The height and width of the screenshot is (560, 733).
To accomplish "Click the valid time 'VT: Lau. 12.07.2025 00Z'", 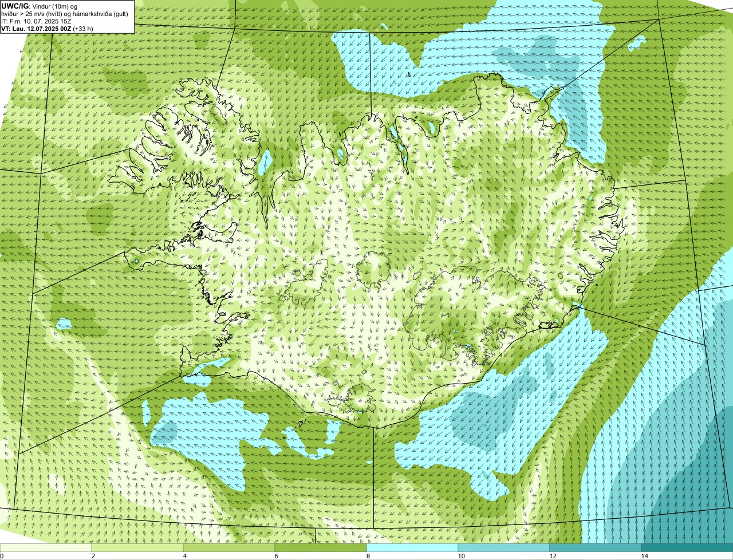I will (36, 28).
